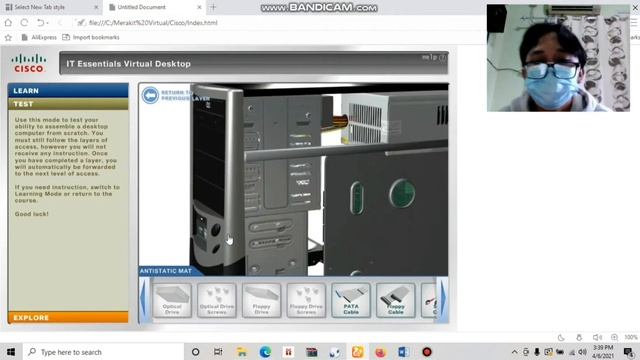Close the Untitled Document tab

tap(199, 7)
